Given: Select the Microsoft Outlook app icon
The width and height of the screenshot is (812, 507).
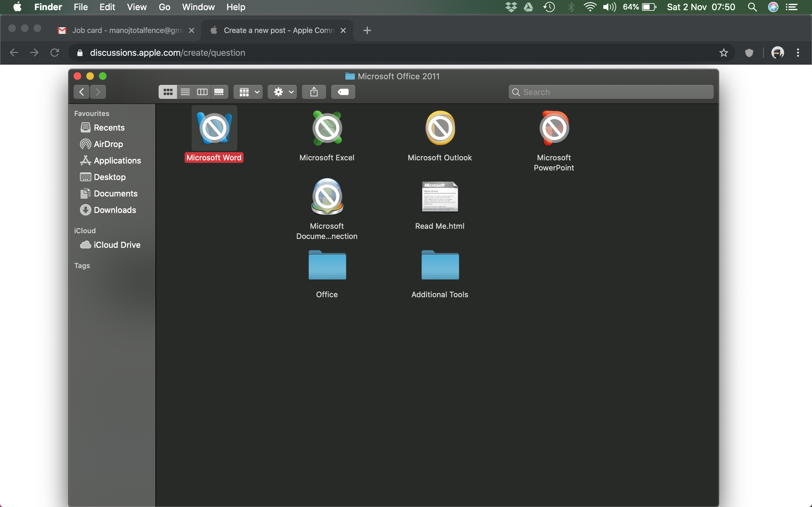Looking at the screenshot, I should (440, 128).
